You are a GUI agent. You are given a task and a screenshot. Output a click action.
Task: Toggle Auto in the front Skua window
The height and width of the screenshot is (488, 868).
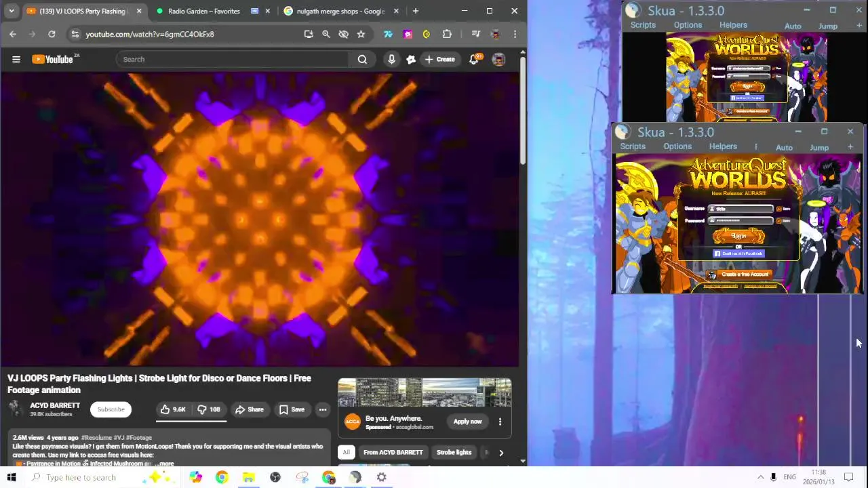[x=784, y=147]
